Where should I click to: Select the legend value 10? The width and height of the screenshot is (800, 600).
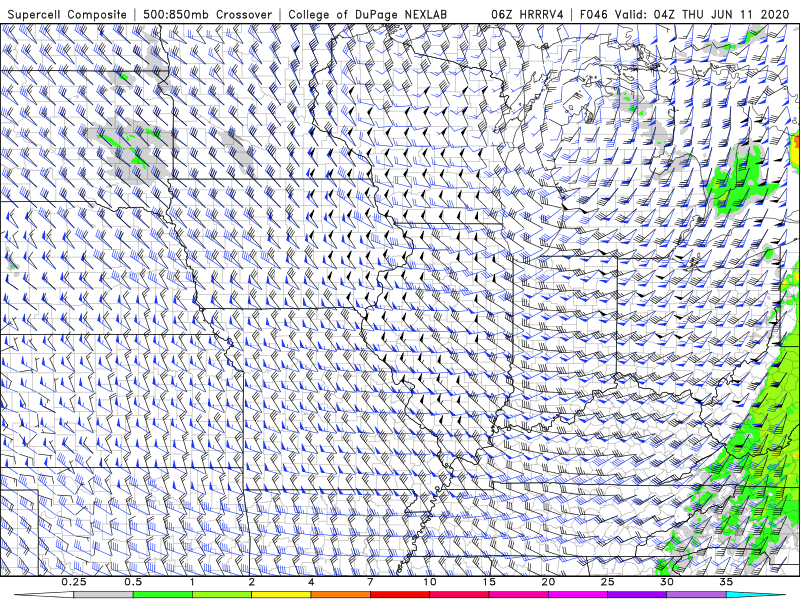tap(430, 582)
